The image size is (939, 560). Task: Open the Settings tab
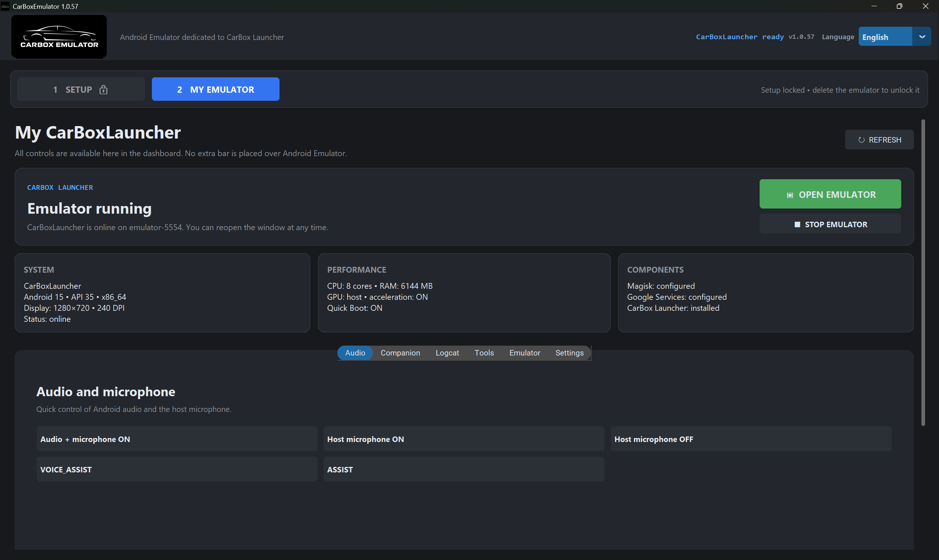tap(569, 353)
